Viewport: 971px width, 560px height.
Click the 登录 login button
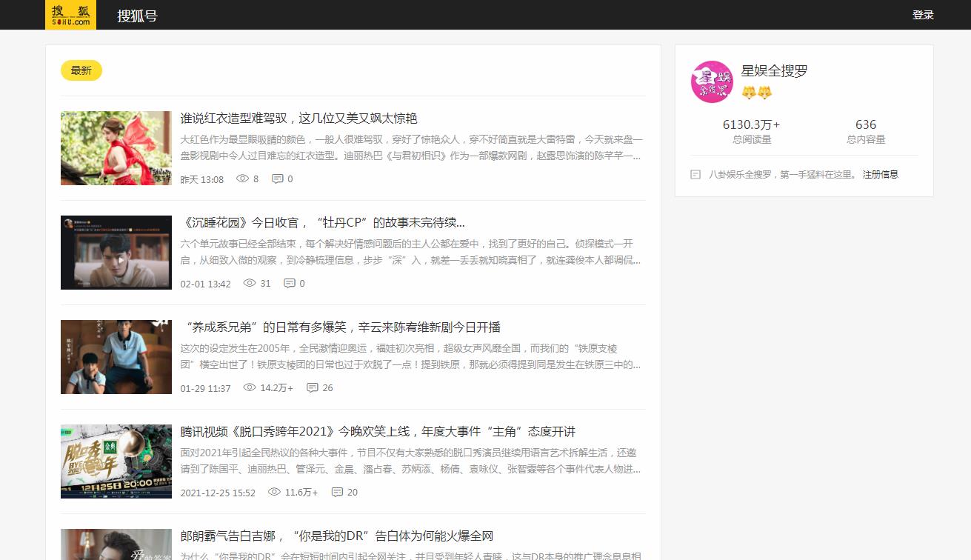pyautogui.click(x=923, y=15)
